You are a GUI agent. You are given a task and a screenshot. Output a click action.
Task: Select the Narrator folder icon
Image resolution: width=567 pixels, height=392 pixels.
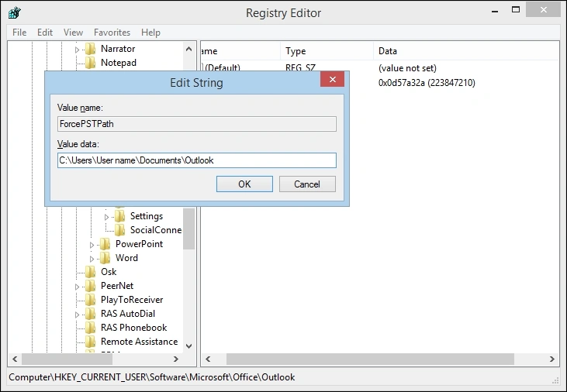coord(91,49)
